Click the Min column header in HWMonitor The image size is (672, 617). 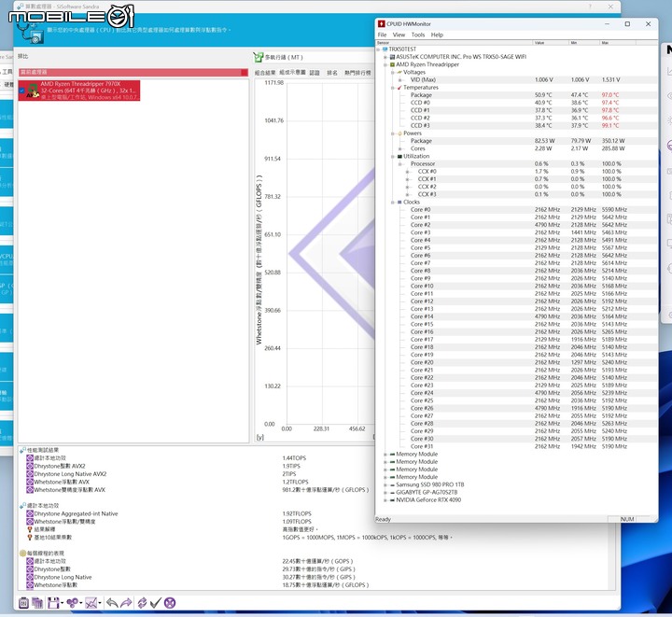[585, 43]
